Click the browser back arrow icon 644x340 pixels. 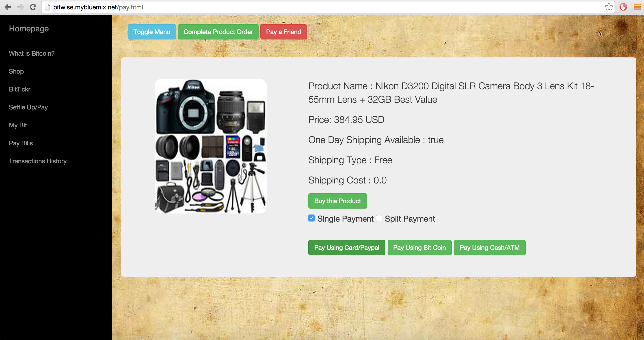8,7
